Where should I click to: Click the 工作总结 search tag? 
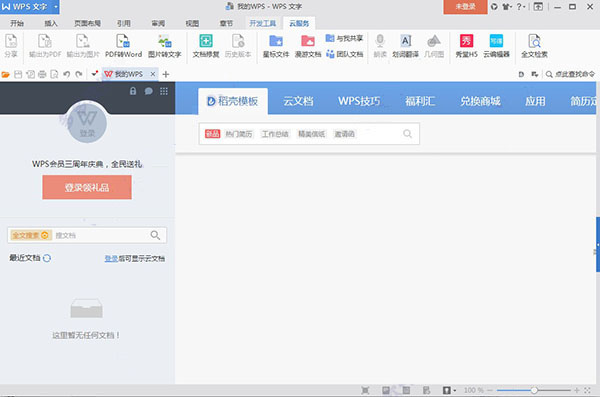pos(275,134)
